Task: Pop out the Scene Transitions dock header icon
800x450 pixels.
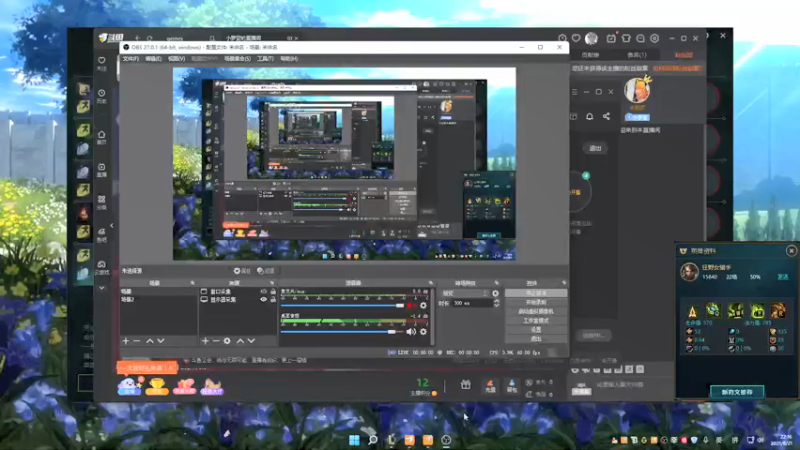Action: tap(496, 283)
